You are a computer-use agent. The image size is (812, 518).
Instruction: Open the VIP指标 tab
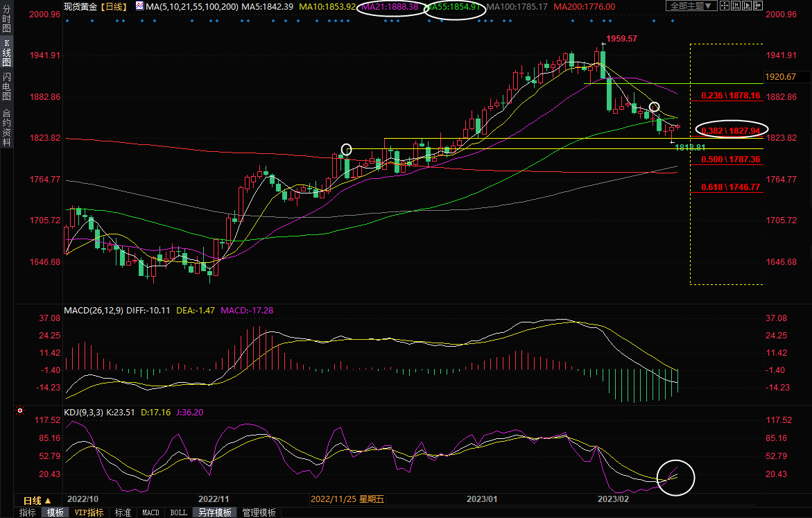89,512
